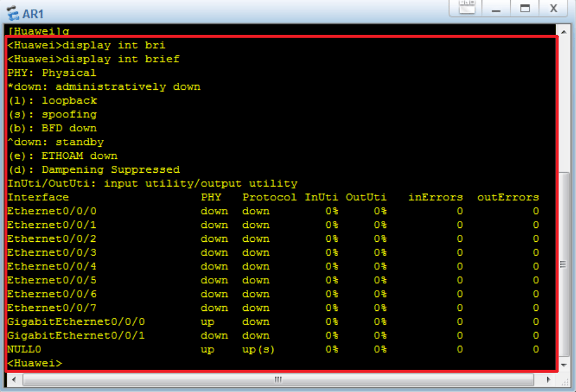
Task: Click the "(l): loopback" legend line
Action: click(52, 101)
